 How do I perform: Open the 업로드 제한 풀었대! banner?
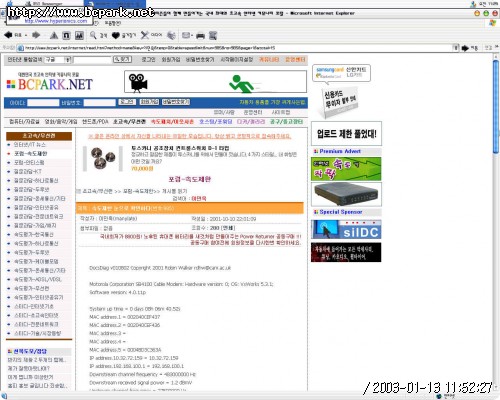coord(346,134)
